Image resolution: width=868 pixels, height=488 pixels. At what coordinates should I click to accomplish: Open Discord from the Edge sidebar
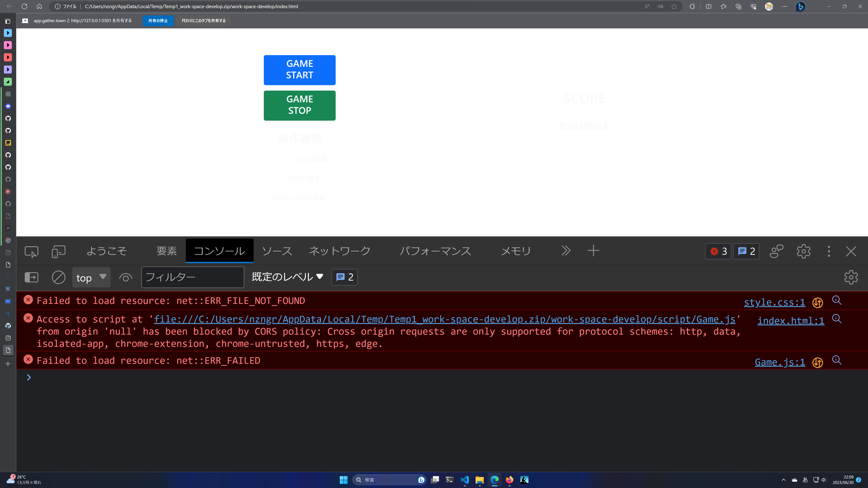(x=8, y=106)
